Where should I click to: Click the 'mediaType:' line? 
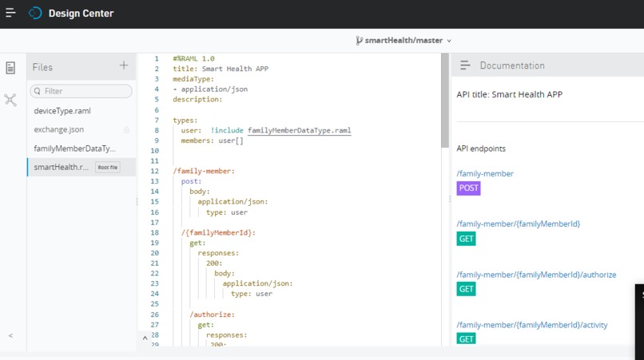pyautogui.click(x=193, y=79)
